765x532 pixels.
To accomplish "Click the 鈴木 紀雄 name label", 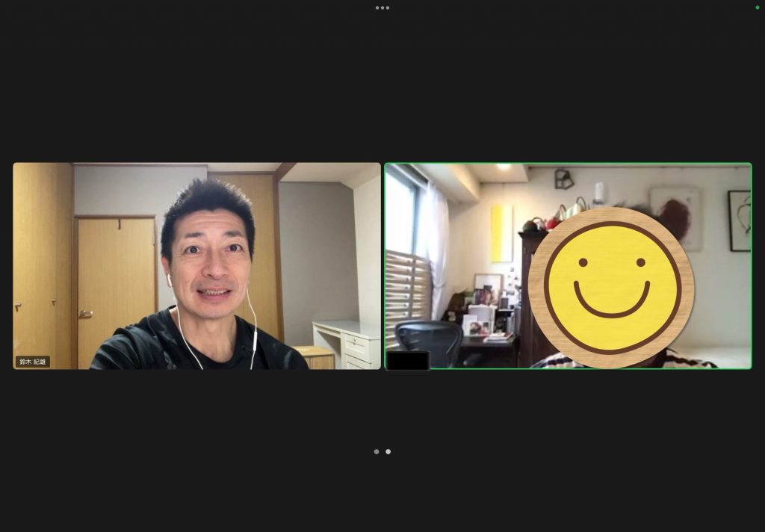I will point(33,362).
